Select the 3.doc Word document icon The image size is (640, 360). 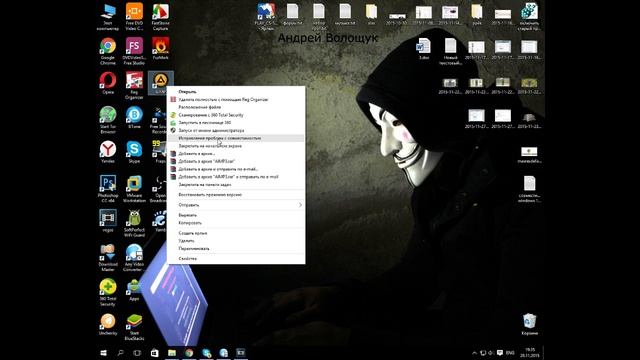tap(424, 49)
